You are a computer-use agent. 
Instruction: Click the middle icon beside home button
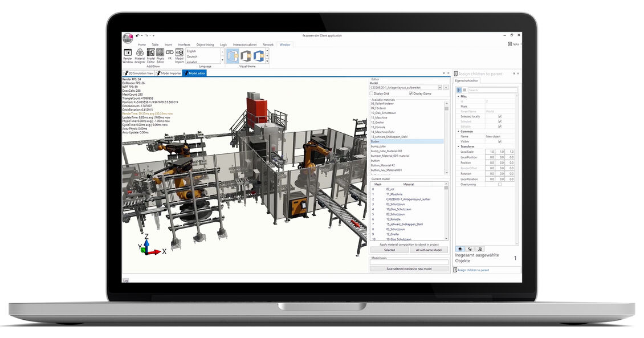point(470,249)
